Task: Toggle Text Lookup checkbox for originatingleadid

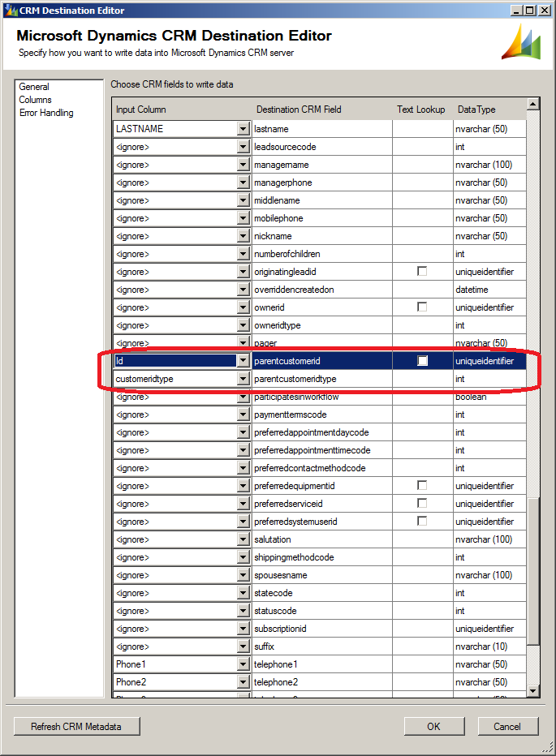Action: [422, 272]
